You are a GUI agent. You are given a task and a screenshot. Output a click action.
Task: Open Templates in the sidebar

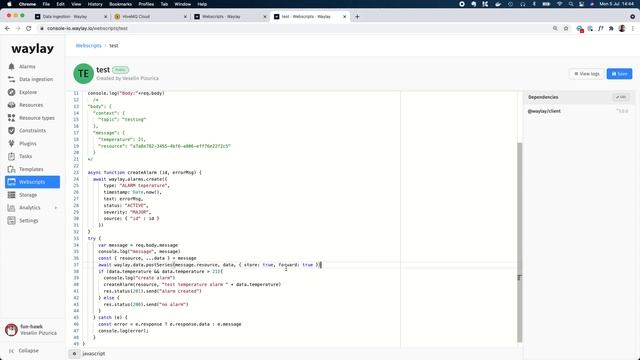click(31, 169)
